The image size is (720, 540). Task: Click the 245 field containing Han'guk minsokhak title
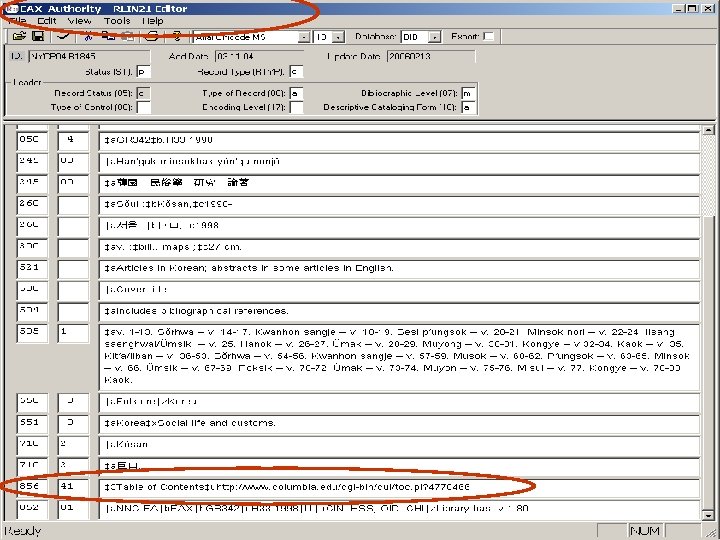[x=399, y=163]
